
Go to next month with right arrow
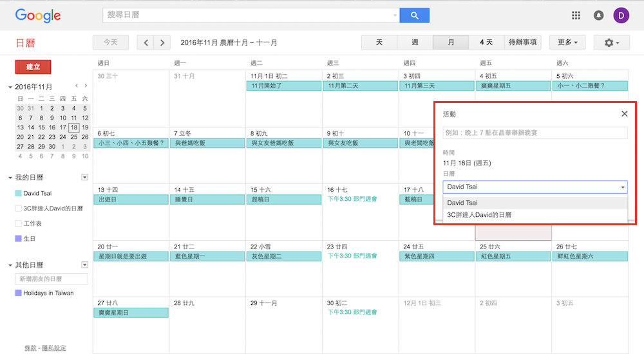click(x=162, y=42)
